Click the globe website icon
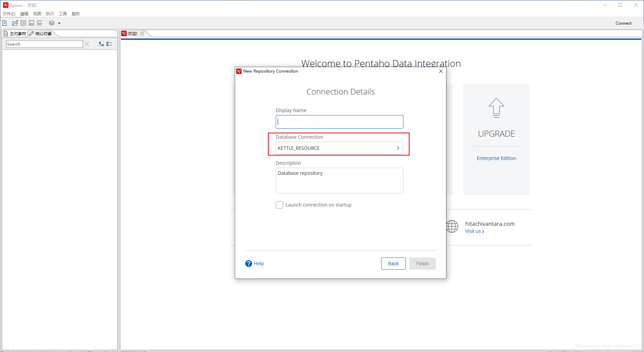 click(452, 226)
